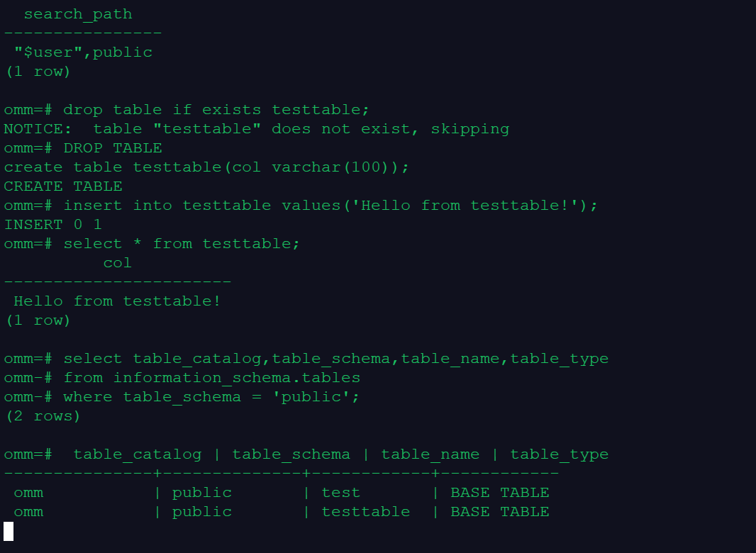This screenshot has width=756, height=553.
Task: Click the select * from testtable command
Action: (182, 244)
